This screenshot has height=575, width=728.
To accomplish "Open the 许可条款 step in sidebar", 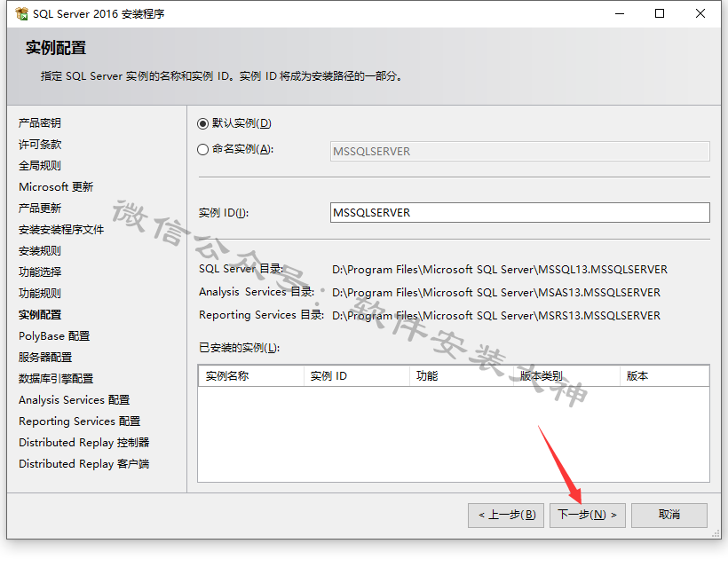I will pos(40,145).
